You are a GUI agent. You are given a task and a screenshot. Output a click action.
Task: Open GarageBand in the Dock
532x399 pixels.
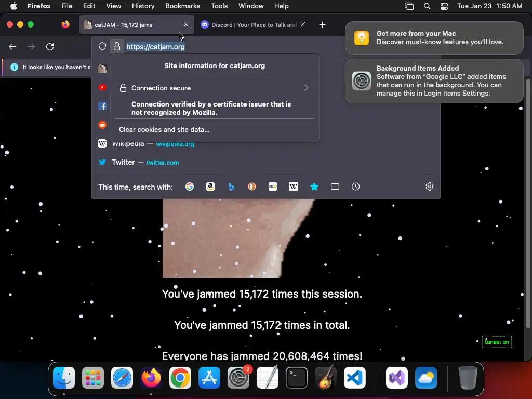click(x=326, y=377)
